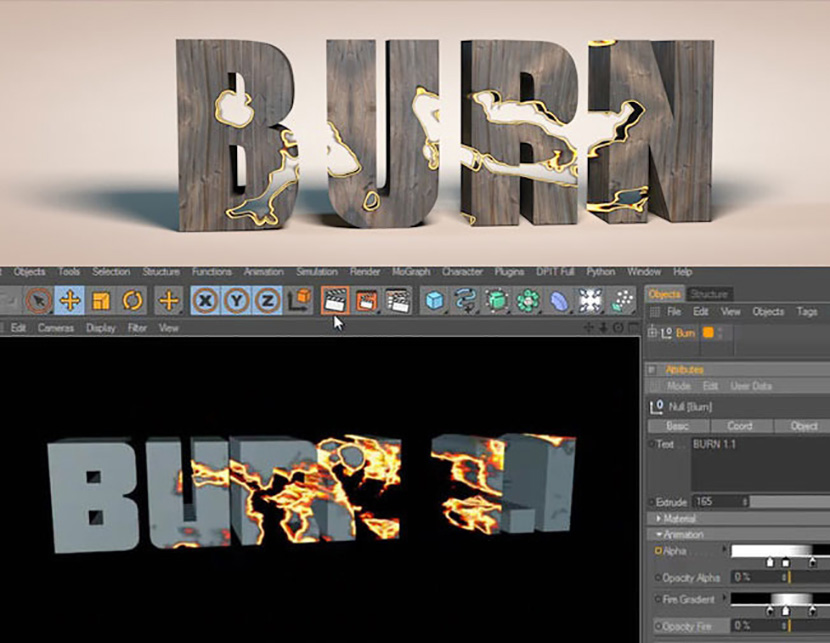The width and height of the screenshot is (830, 643).
Task: Open the User Data menu in Attributes
Action: coord(751,386)
